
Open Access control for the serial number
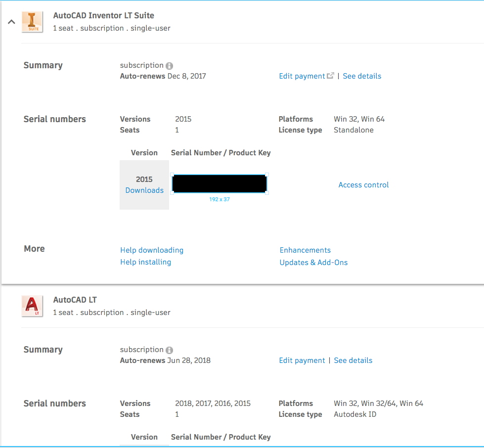coord(363,184)
